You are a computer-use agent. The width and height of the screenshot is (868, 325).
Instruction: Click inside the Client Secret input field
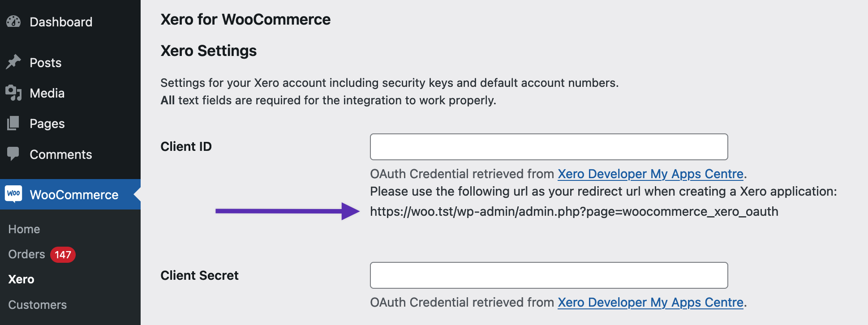point(548,275)
